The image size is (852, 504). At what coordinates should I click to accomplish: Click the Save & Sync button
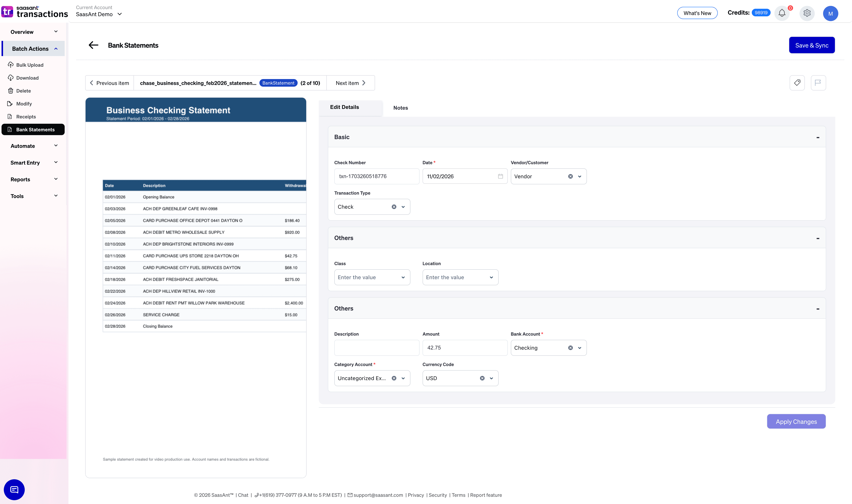[811, 45]
